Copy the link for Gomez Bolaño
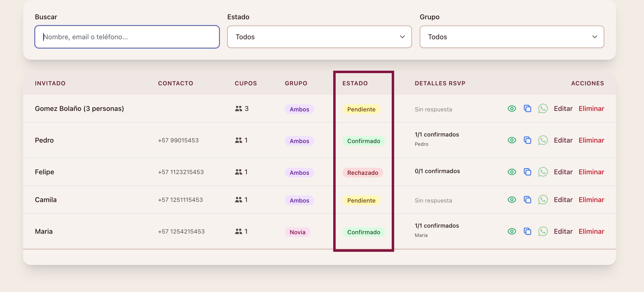The image size is (644, 292). pos(527,109)
